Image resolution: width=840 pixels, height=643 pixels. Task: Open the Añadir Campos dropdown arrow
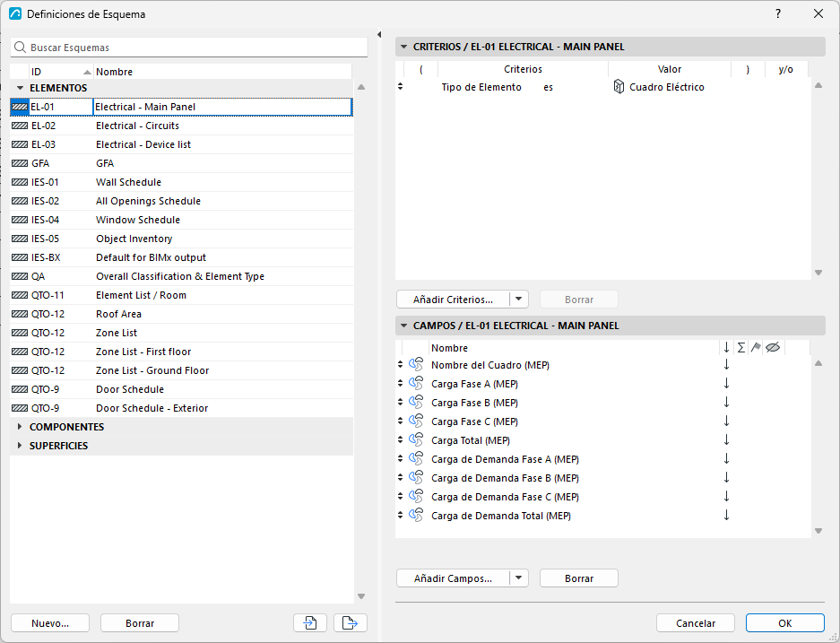(x=518, y=578)
